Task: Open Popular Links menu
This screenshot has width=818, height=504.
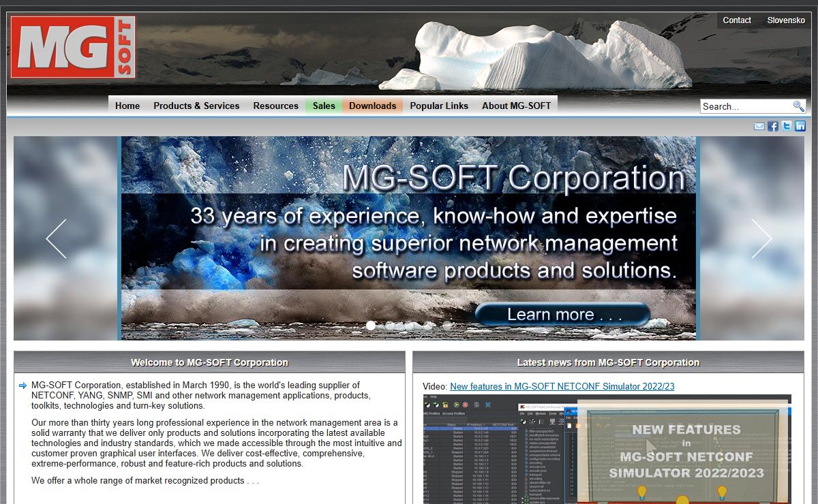Action: 439,106
